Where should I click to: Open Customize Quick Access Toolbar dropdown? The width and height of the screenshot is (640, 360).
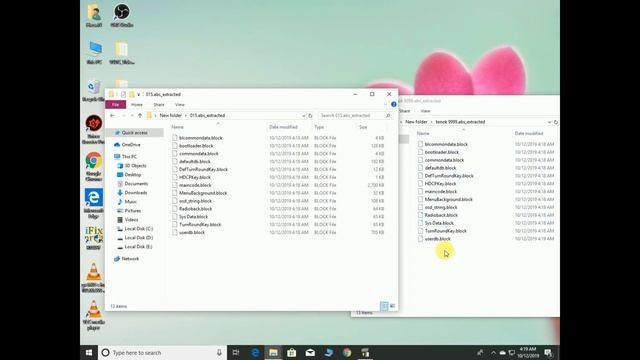138,94
